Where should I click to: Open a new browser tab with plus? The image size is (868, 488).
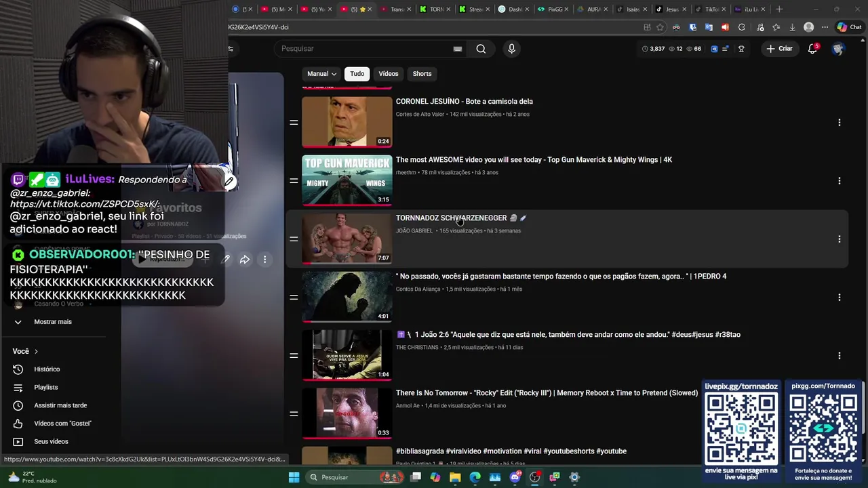(x=779, y=9)
